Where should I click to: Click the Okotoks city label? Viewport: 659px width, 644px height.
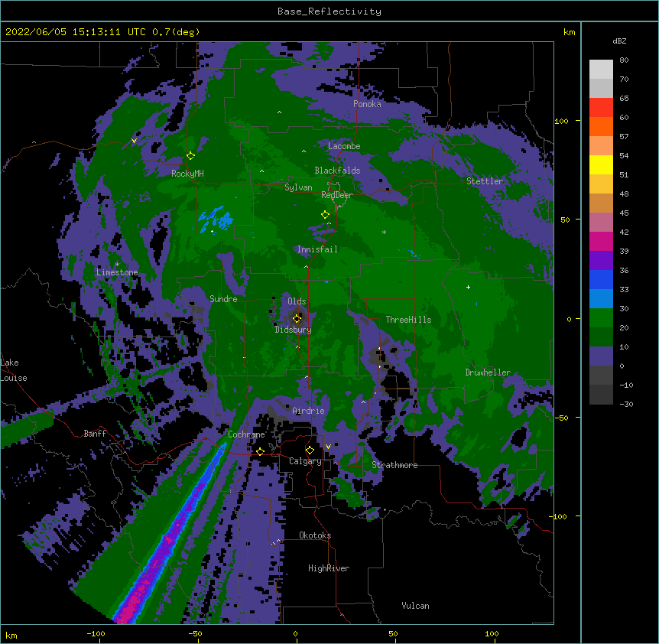315,535
